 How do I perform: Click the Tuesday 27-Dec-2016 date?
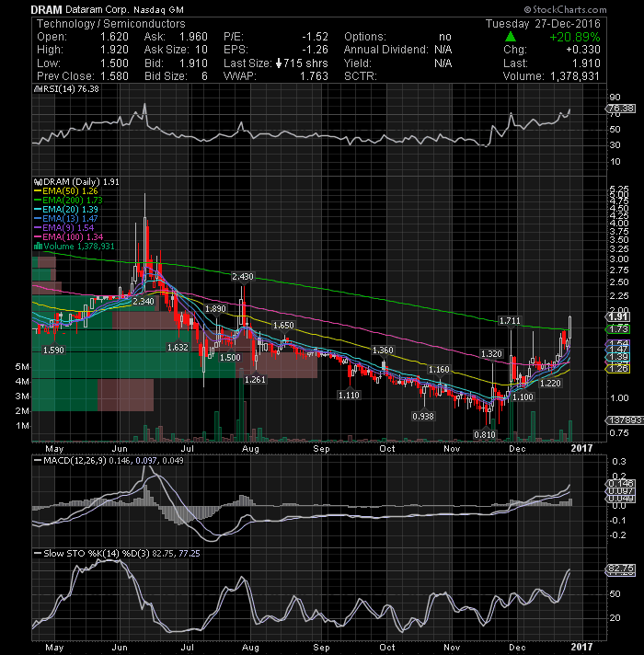pos(543,24)
